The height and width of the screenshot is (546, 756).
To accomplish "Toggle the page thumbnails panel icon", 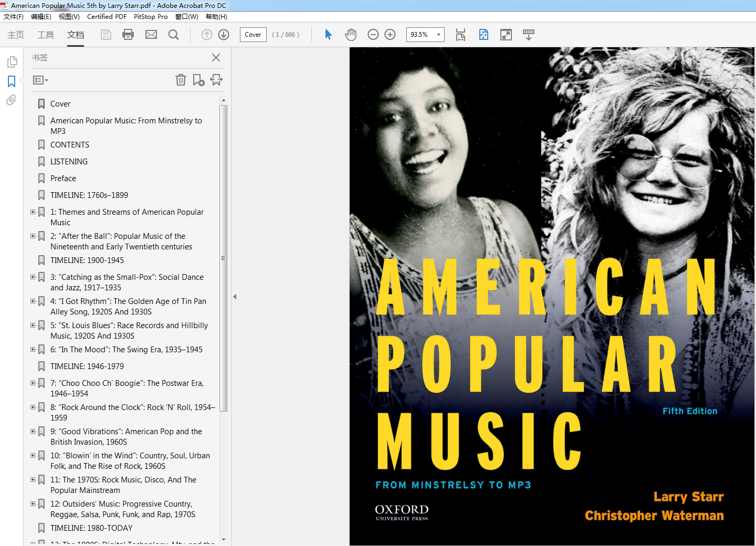I will pyautogui.click(x=12, y=62).
